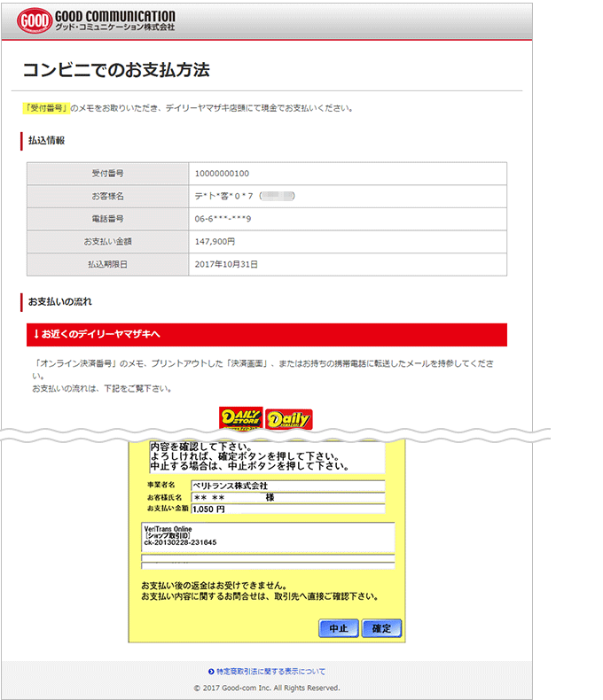Screen dimensions: 603x700
Task: Open the 特定商取引法に関する表示について link
Action: pyautogui.click(x=270, y=672)
